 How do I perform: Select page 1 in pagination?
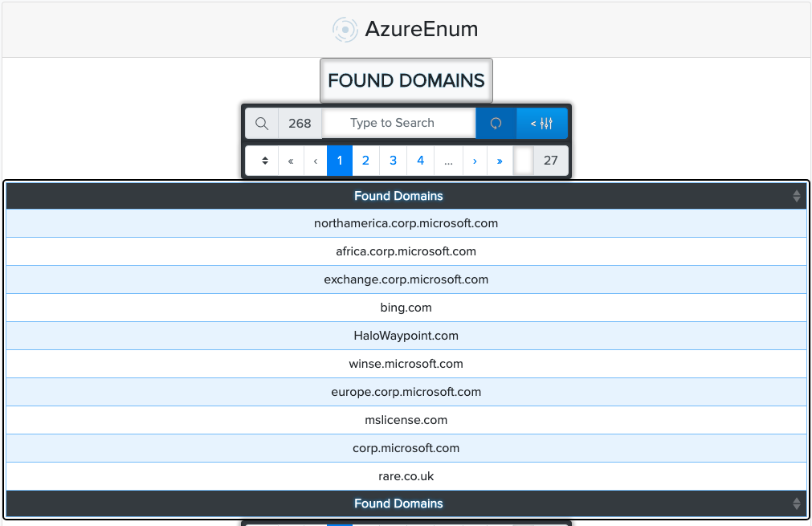pyautogui.click(x=340, y=161)
